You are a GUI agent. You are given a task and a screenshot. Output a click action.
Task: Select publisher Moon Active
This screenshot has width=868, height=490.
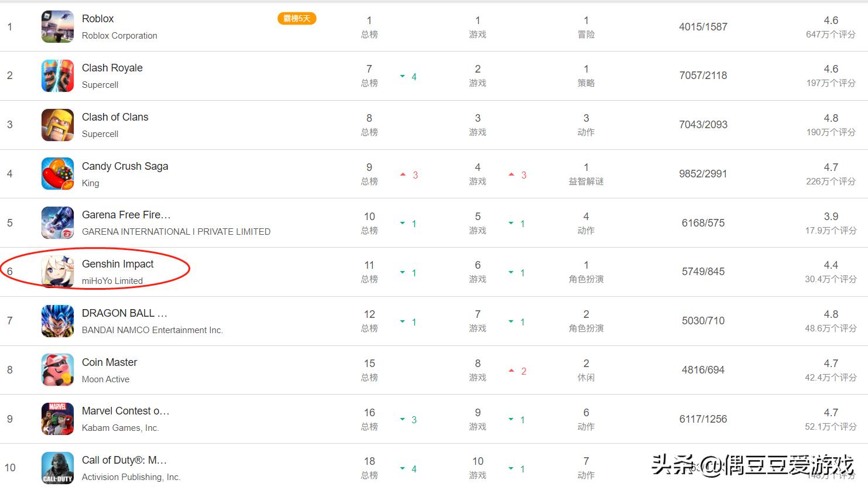point(106,379)
